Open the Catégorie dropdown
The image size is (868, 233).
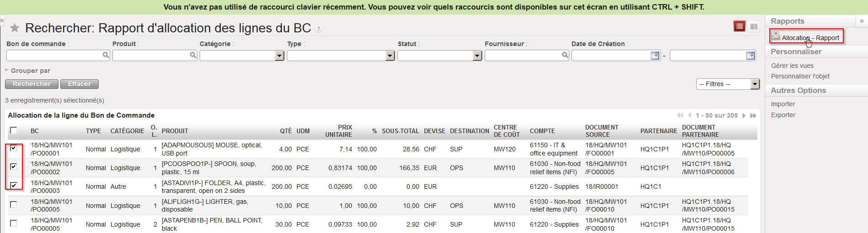click(280, 56)
